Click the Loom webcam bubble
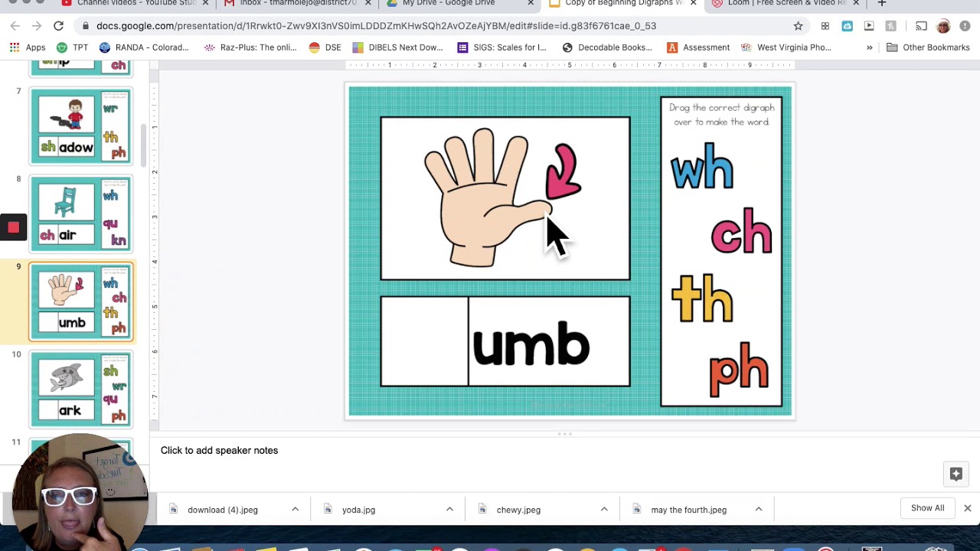 [x=80, y=492]
